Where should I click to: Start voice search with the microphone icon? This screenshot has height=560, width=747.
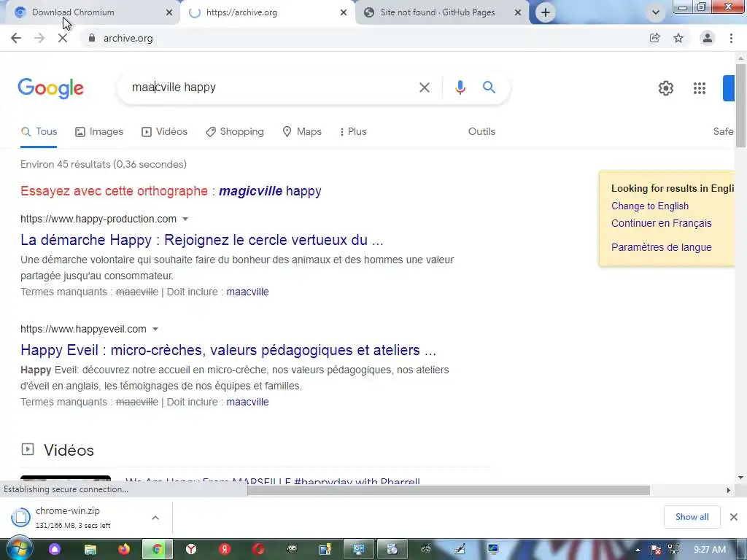point(460,87)
